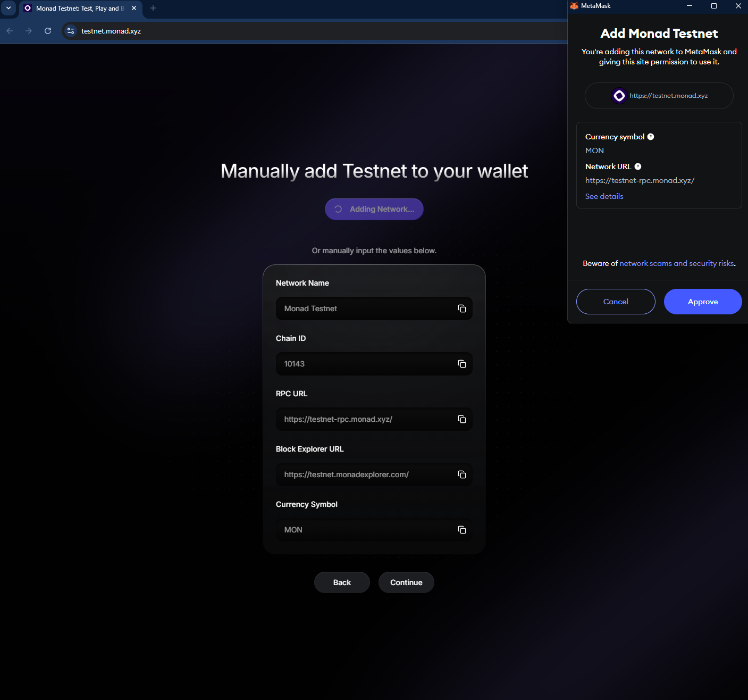Copy the Network Name value
The image size is (748, 700).
tap(461, 309)
